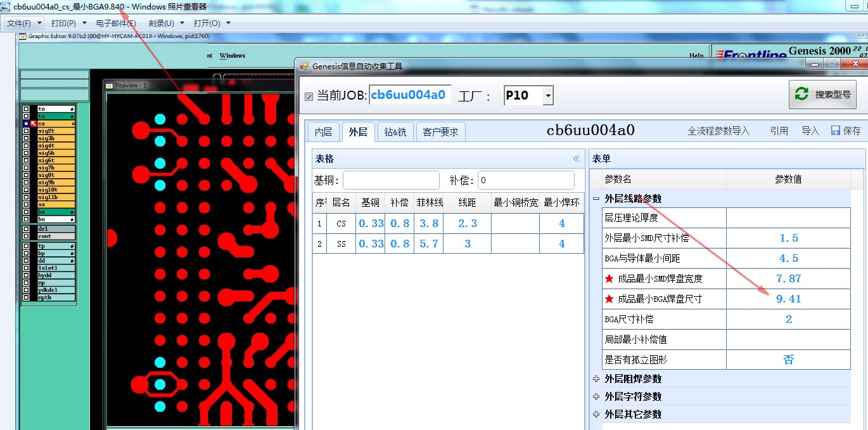Select the 'sig6t' layer name
This screenshot has height=430, width=868.
pyautogui.click(x=56, y=160)
